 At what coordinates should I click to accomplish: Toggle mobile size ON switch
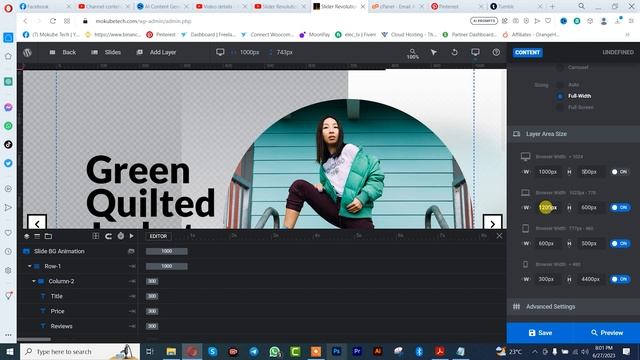click(619, 279)
